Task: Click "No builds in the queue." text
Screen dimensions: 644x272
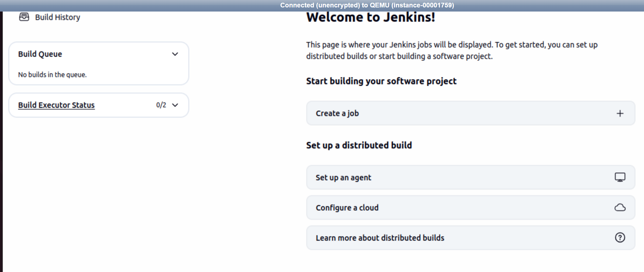Action: click(52, 75)
